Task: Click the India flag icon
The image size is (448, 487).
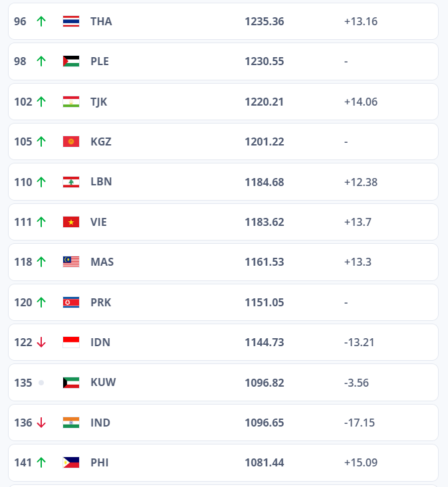Action: coord(71,423)
